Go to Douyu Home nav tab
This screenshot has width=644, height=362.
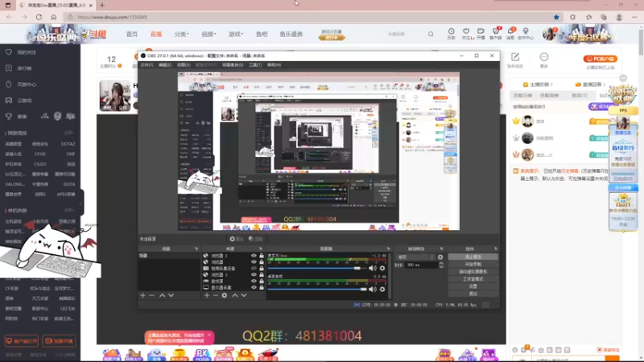132,34
